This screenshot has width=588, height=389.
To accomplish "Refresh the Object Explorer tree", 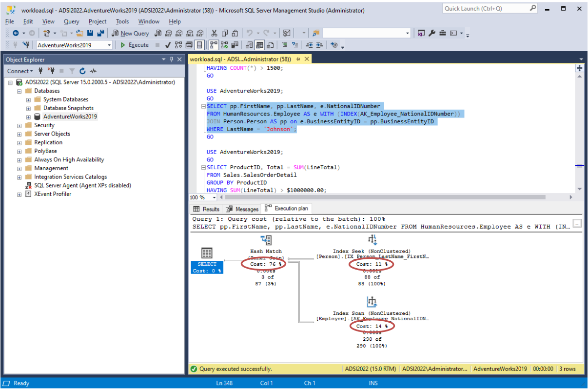I will pos(82,71).
